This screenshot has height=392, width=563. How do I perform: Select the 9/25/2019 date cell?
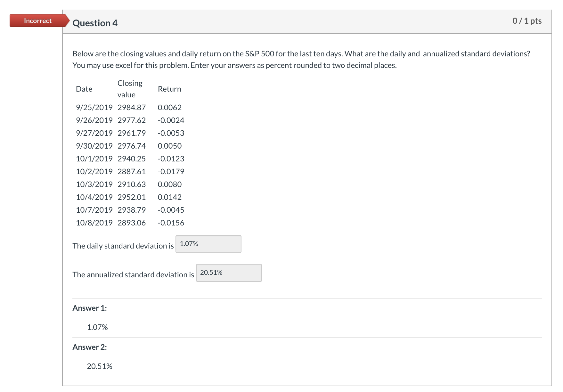point(94,107)
